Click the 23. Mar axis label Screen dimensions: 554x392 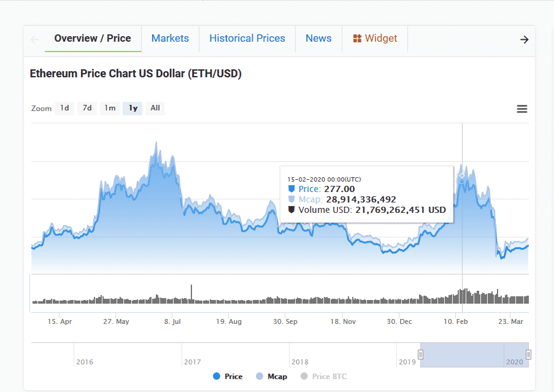[x=510, y=321]
